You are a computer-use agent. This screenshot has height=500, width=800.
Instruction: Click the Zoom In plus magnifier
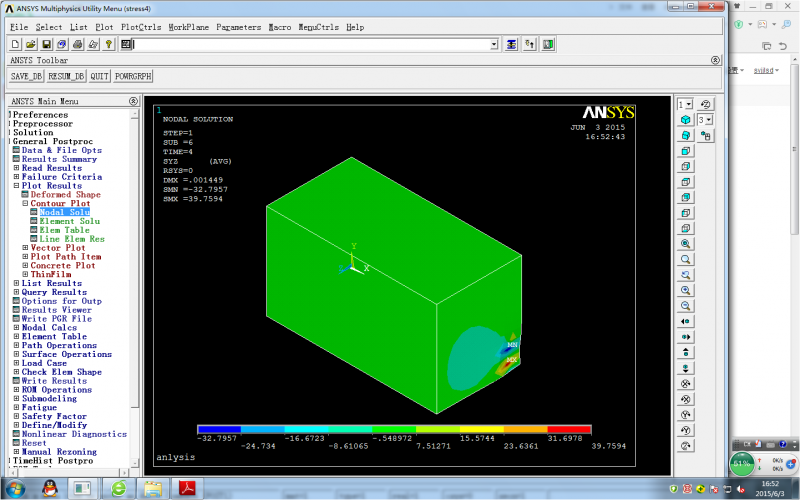(x=686, y=290)
